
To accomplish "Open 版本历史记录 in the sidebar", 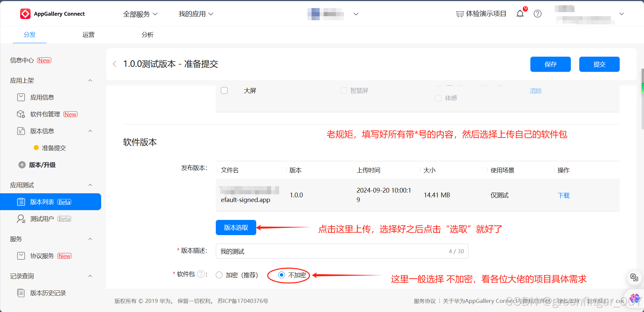I will [48, 293].
